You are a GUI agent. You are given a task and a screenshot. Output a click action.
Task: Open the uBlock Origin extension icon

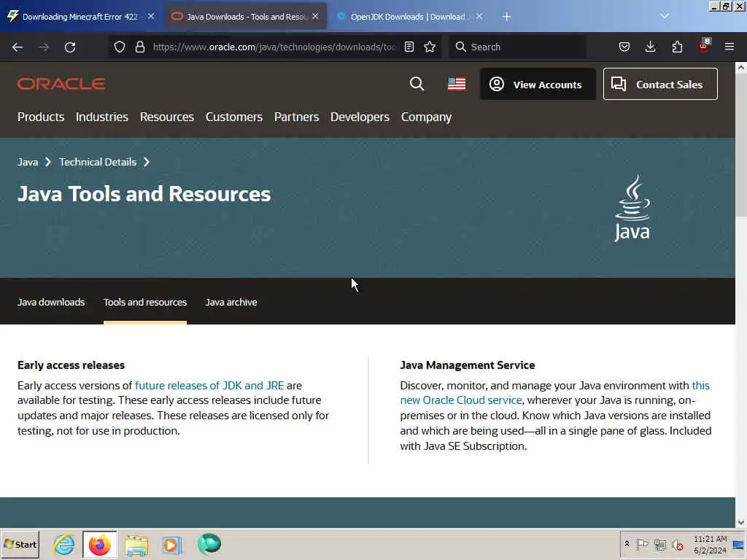pyautogui.click(x=704, y=46)
